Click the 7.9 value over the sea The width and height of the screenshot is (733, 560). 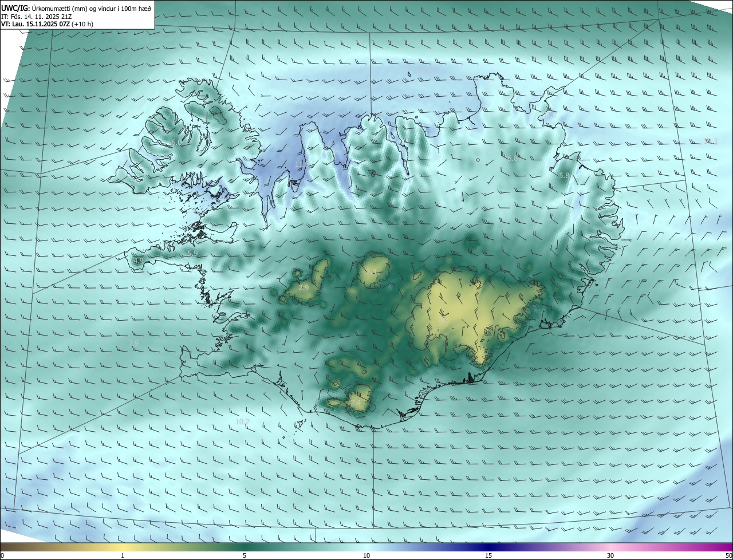coord(133,343)
